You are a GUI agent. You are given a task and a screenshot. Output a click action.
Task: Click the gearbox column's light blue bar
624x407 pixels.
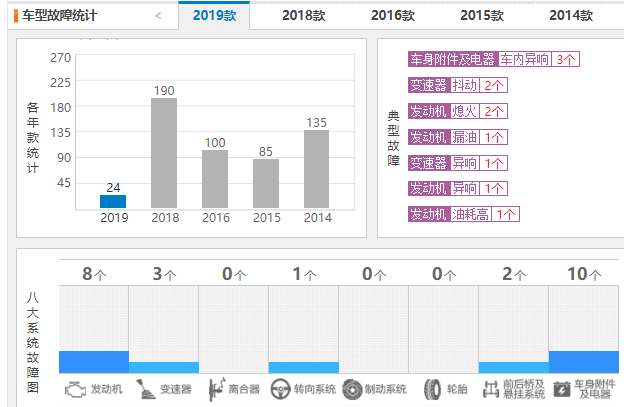164,368
